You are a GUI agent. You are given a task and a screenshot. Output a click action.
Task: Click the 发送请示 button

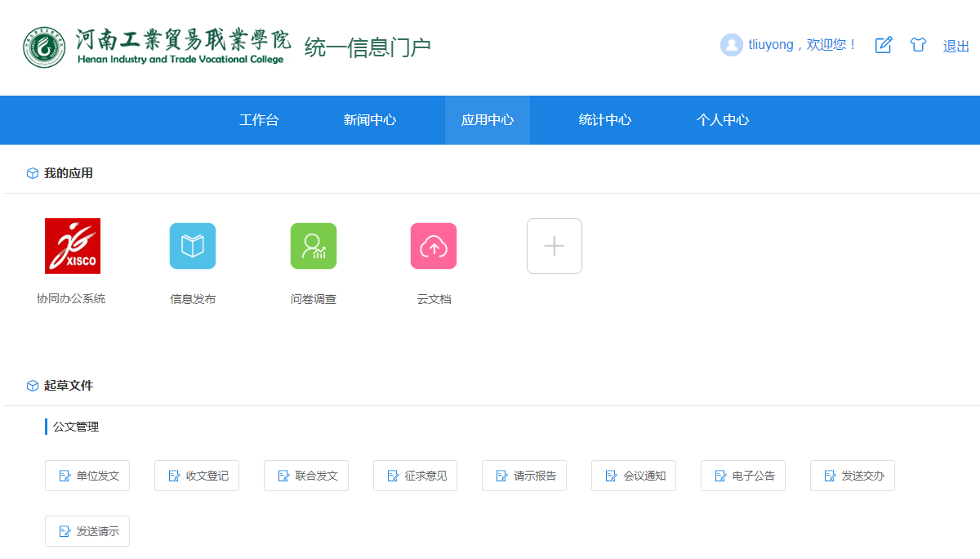[87, 531]
